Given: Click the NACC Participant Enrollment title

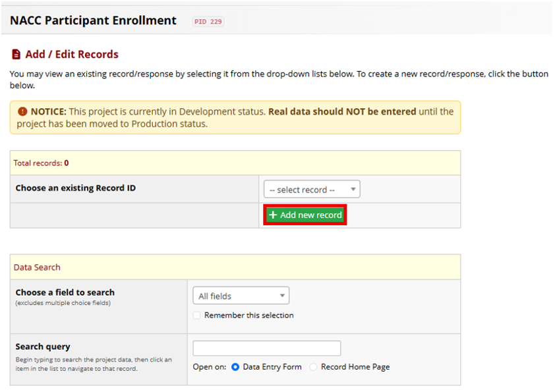Looking at the screenshot, I should [x=93, y=20].
